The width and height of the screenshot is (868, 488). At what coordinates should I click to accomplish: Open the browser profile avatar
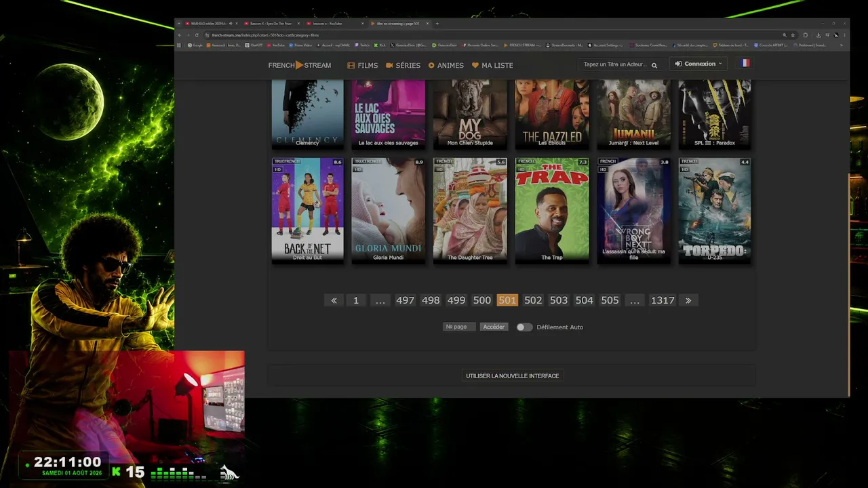[836, 35]
